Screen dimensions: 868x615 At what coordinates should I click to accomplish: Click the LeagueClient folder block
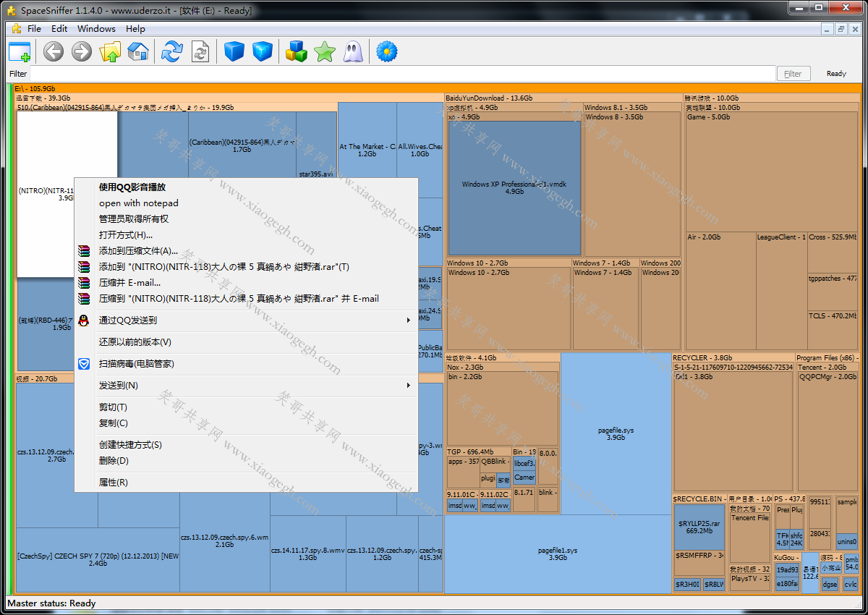point(781,292)
